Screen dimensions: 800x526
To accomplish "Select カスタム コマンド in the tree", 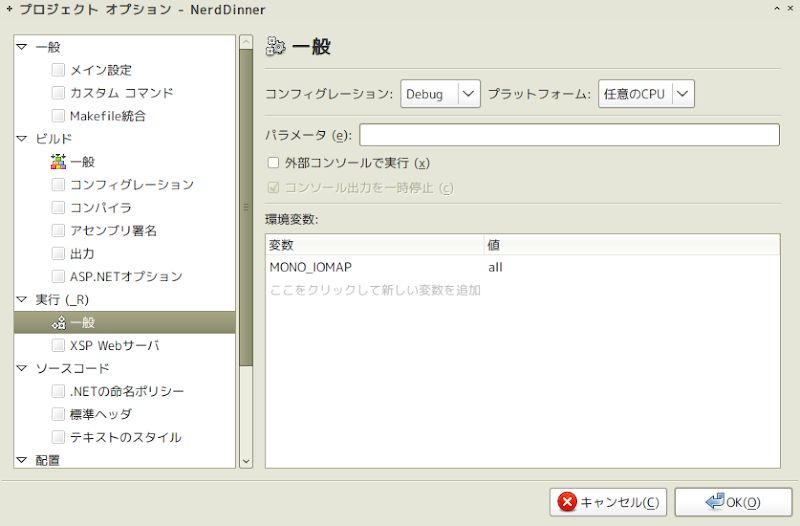I will tap(121, 93).
